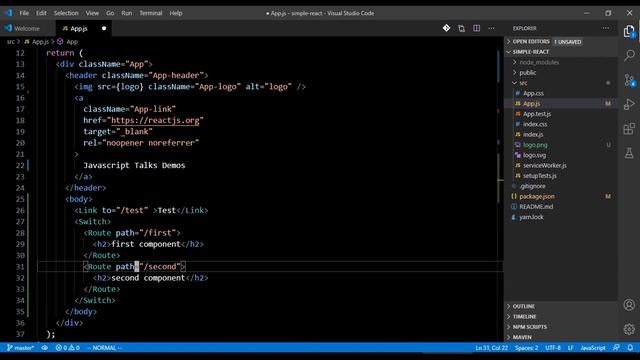Collapse the SIMPLE-REACT folder section

click(531, 52)
